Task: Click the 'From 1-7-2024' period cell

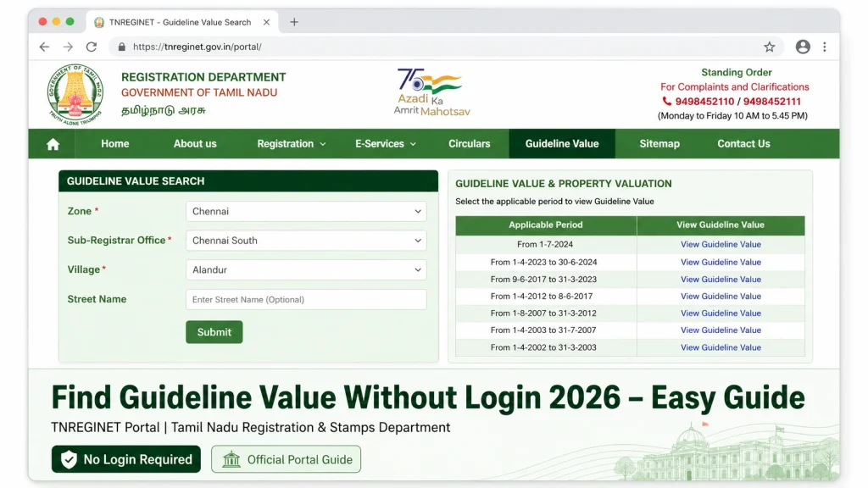Action: pos(545,245)
